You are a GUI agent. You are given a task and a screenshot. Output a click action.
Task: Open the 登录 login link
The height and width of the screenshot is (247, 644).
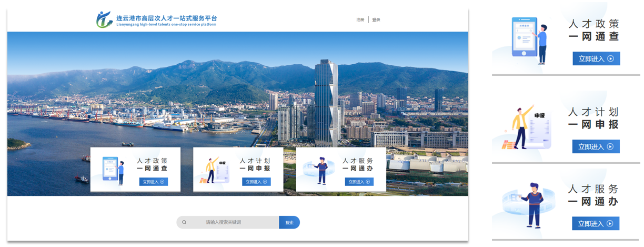click(x=376, y=19)
